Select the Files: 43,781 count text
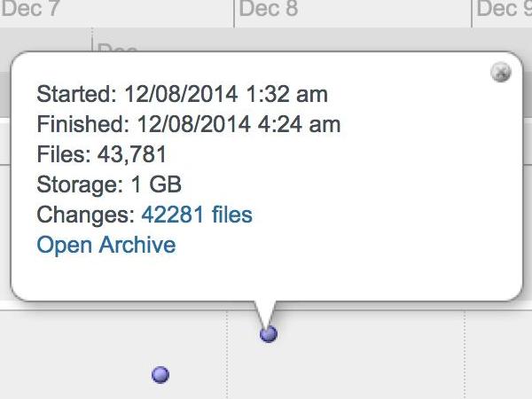Screen dimensions: 532x399 coord(101,154)
